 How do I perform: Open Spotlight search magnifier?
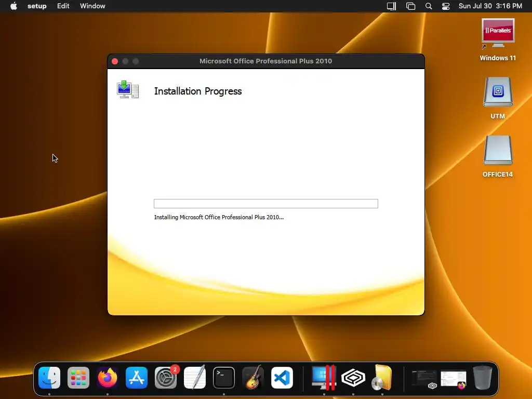[429, 6]
